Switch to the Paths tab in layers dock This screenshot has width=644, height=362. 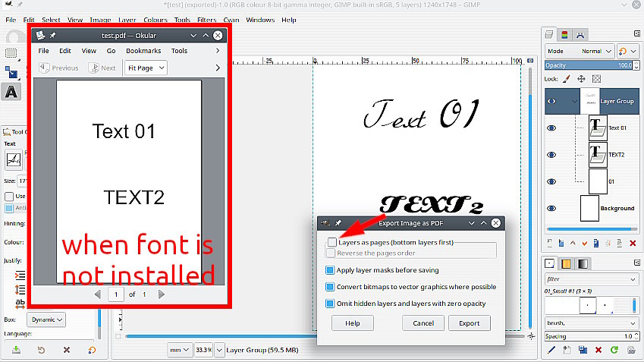580,35
